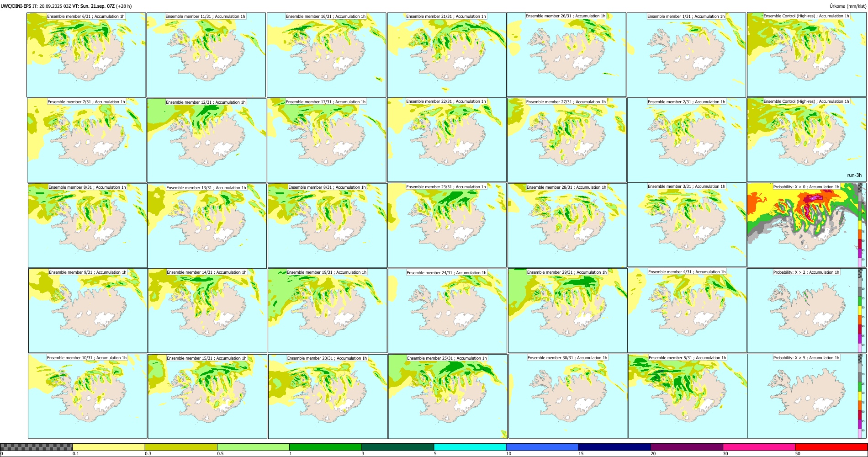View the Ensemble member 25/31 map panel
Screen dimensions: 868x457
448,396
